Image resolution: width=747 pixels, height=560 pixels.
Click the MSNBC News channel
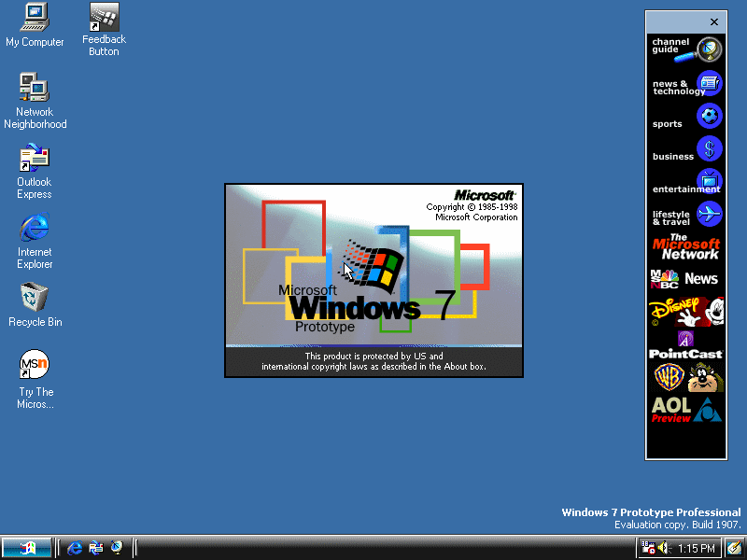point(686,279)
